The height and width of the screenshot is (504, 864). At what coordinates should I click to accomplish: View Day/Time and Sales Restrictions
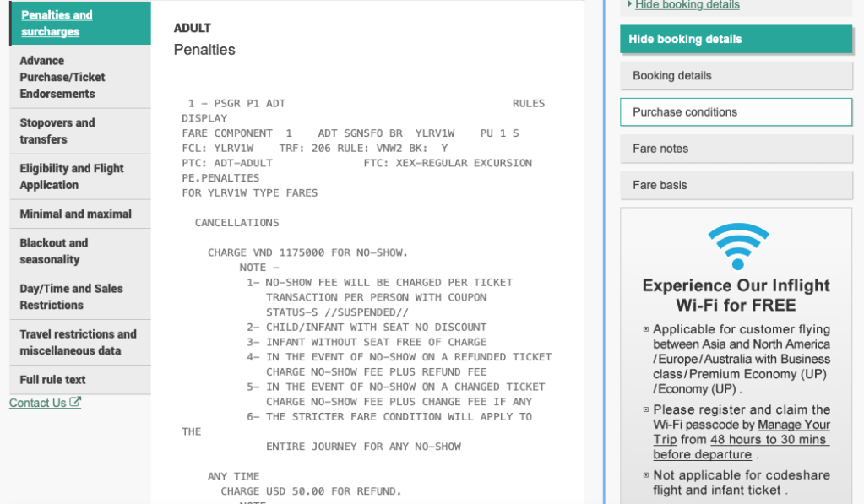coord(71,296)
